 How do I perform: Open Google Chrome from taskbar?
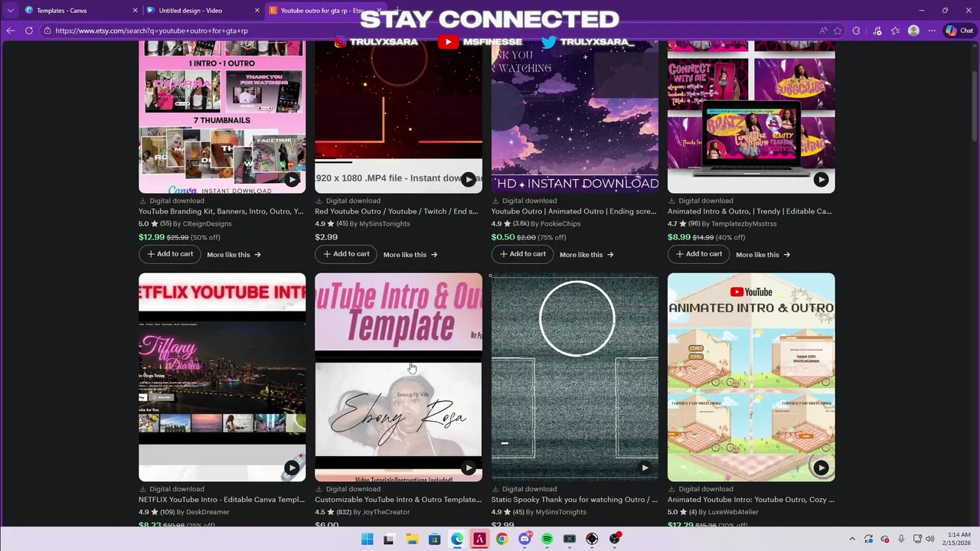pos(501,539)
